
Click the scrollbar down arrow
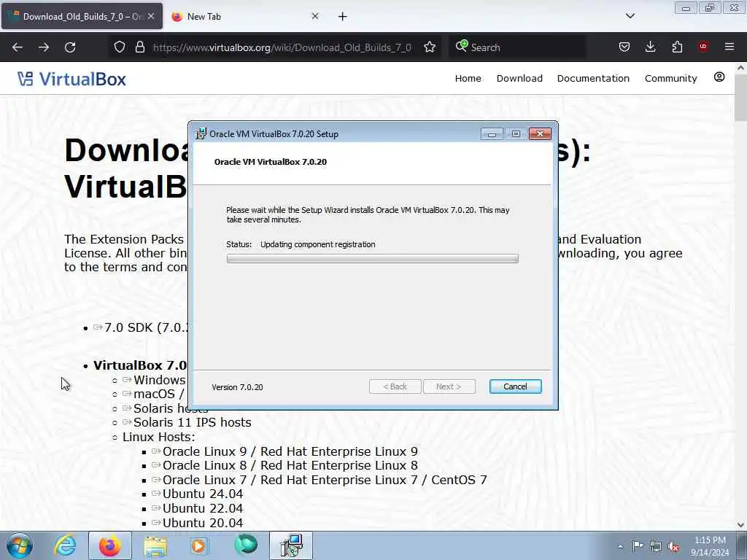coord(740,525)
